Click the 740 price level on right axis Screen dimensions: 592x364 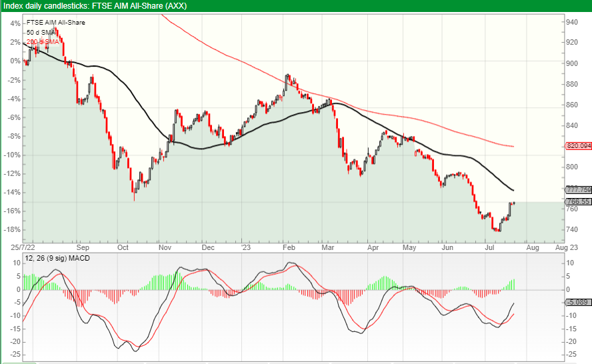(572, 229)
